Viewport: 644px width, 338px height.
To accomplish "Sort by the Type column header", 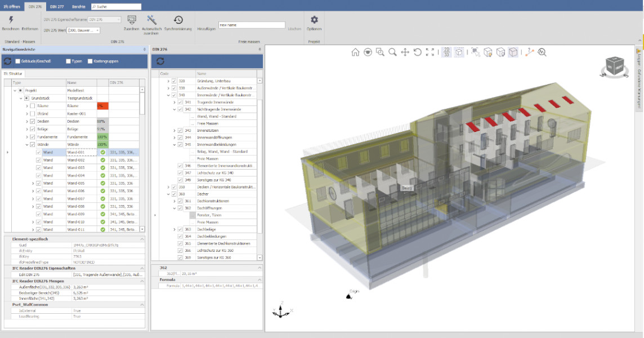I will [39, 83].
